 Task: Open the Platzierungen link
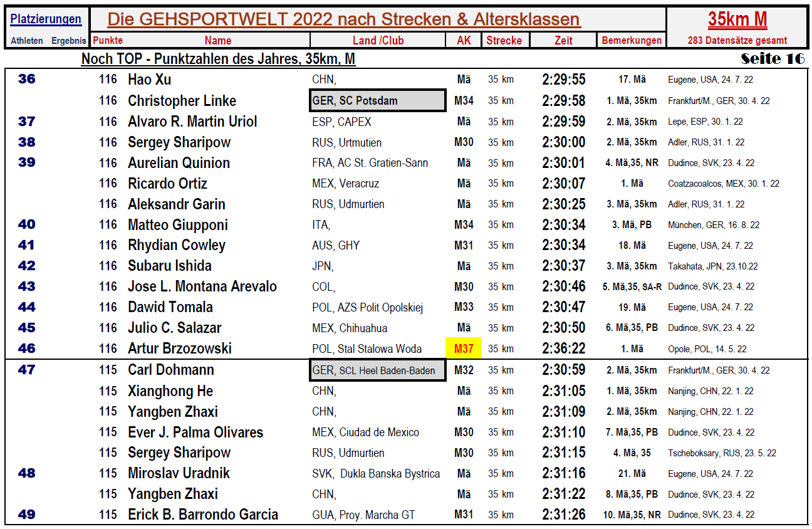(x=46, y=19)
